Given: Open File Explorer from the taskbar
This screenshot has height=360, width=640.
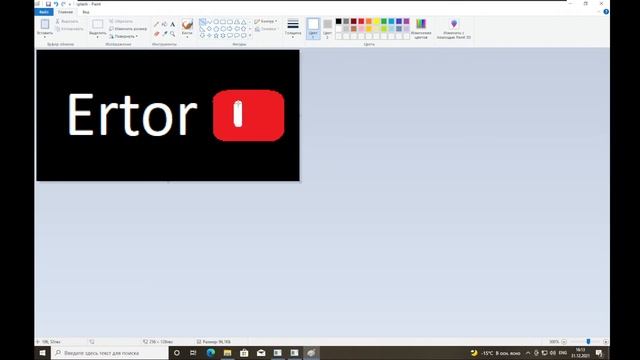Looking at the screenshot, I should [227, 353].
